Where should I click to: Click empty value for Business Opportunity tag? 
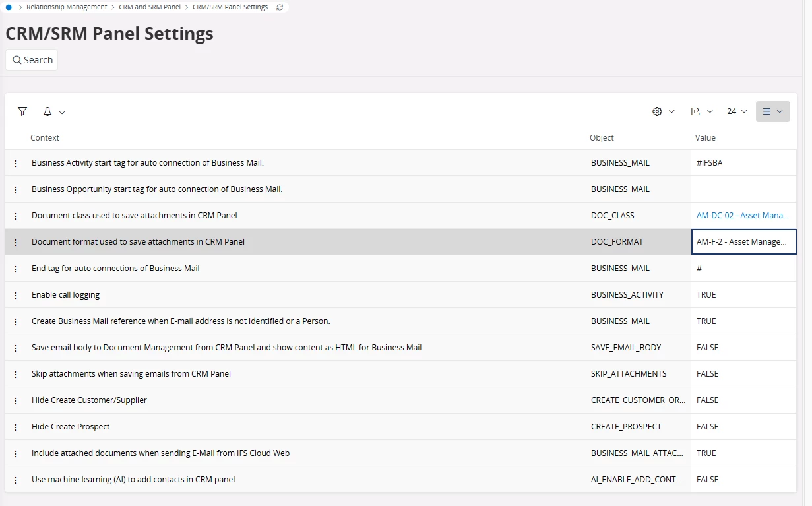pyautogui.click(x=743, y=189)
